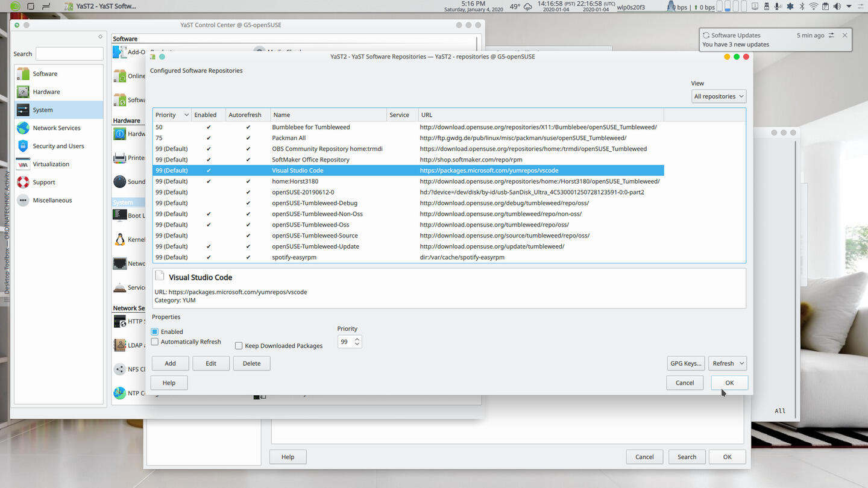This screenshot has width=868, height=488.
Task: Click the Network Services globe icon
Action: pos(23,128)
